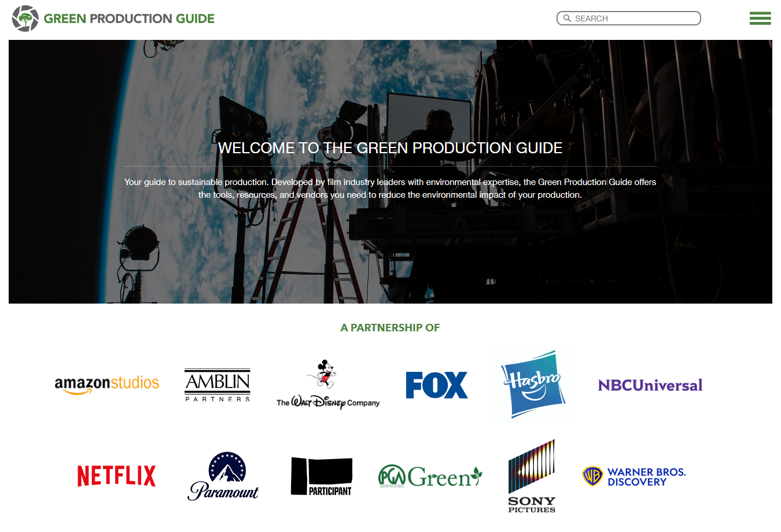The height and width of the screenshot is (532, 781).
Task: Open the Paramount partner logo
Action: coord(223,476)
